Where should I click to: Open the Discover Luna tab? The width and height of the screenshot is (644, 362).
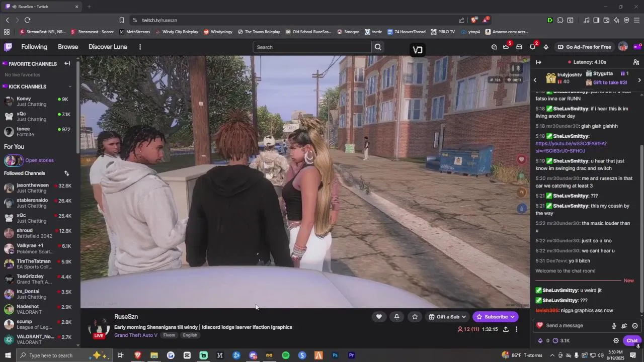pos(108,47)
